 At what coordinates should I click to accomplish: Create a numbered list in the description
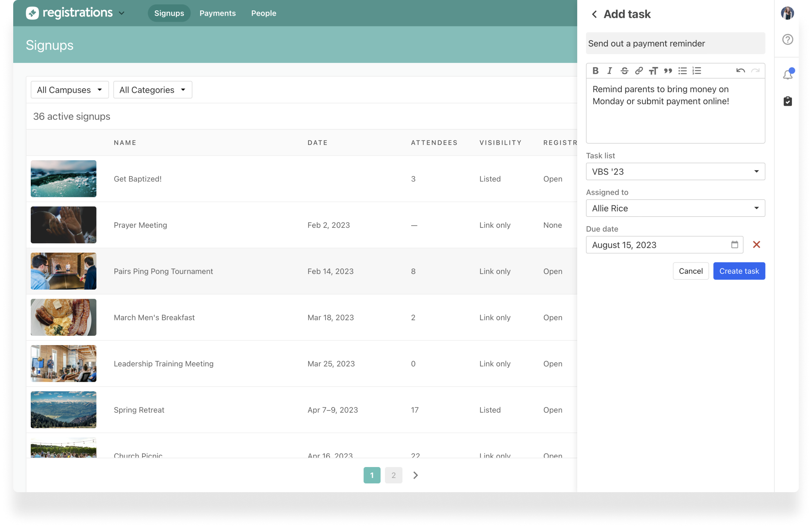pos(696,71)
